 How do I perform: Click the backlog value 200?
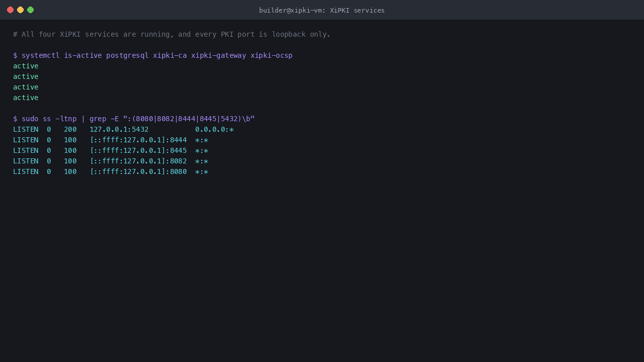pos(70,129)
